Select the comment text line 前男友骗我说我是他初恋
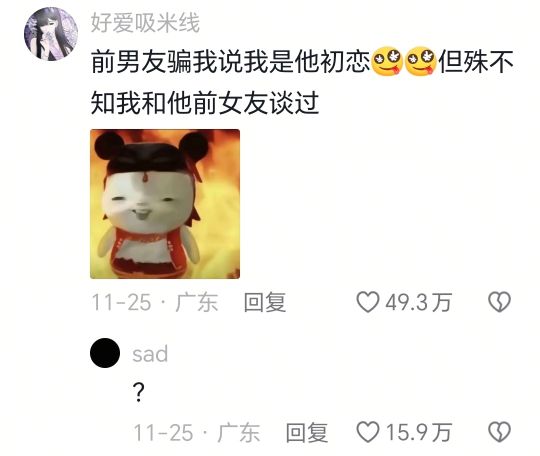Viewport: 540px width, 456px height. pyautogui.click(x=230, y=62)
